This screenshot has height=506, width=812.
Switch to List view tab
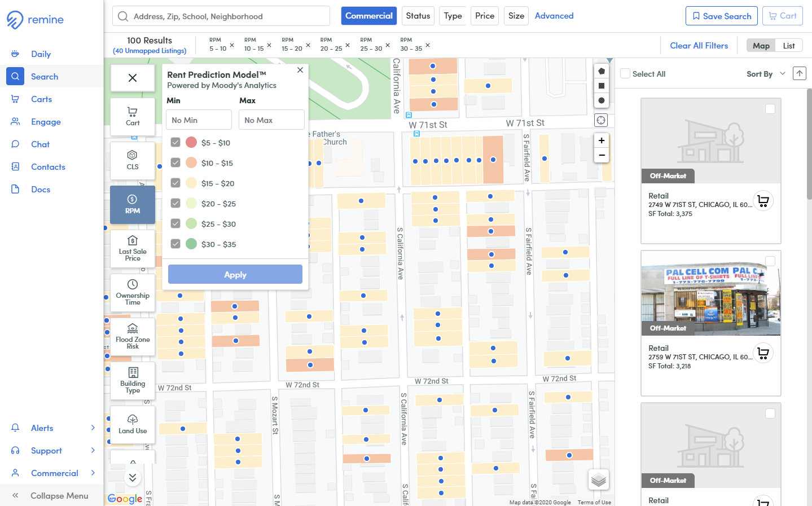pos(789,46)
